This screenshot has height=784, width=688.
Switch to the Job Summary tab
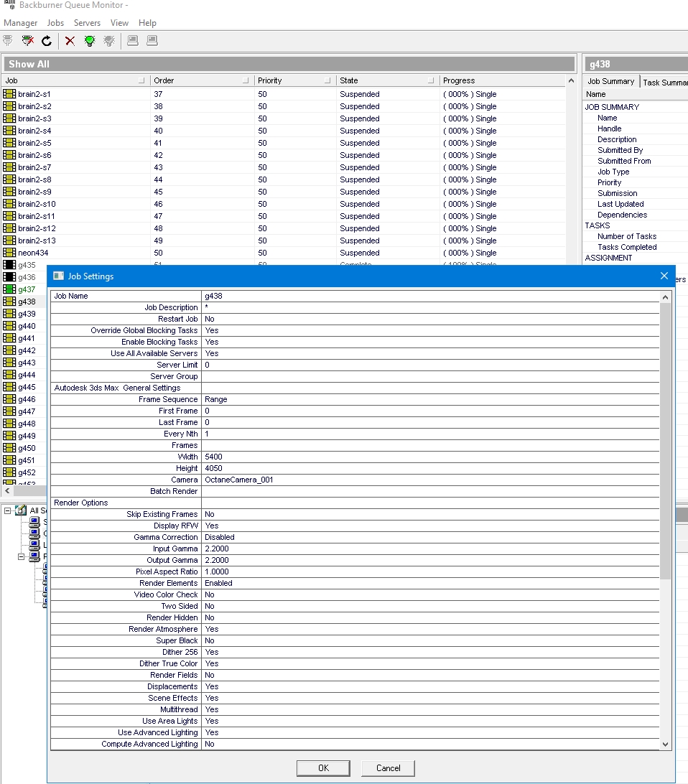[611, 82]
